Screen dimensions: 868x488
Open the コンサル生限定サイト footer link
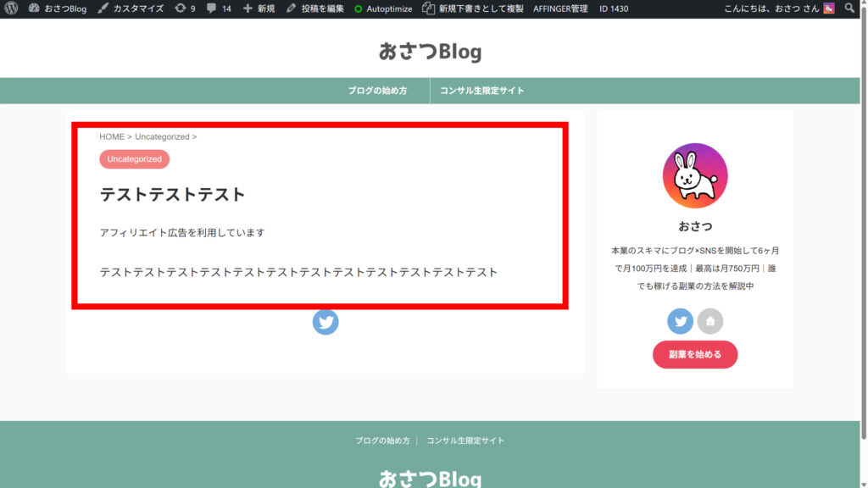point(465,441)
